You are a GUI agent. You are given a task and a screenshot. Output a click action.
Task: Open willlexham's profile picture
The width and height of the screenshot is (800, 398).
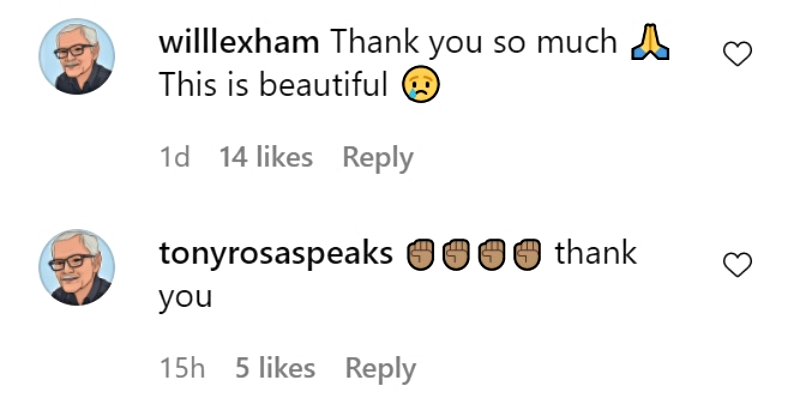[77, 56]
